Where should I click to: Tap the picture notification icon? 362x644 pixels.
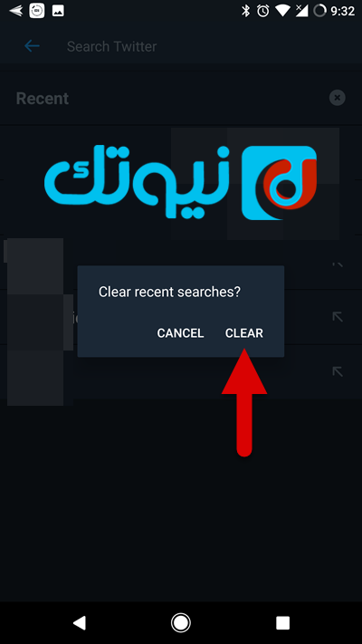click(58, 11)
